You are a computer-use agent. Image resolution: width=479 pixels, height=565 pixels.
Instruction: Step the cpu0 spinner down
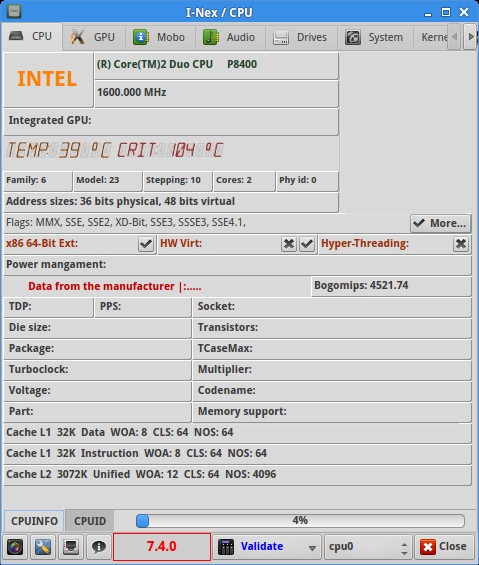click(x=404, y=552)
